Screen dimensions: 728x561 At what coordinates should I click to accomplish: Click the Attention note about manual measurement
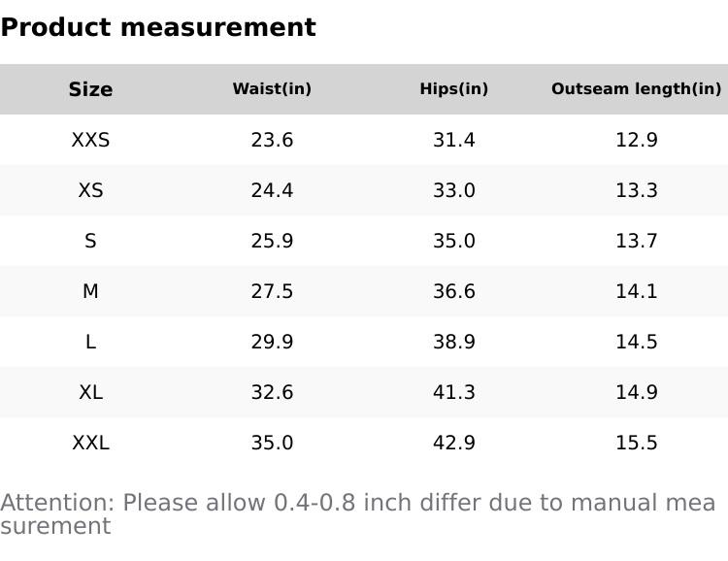pos(357,514)
